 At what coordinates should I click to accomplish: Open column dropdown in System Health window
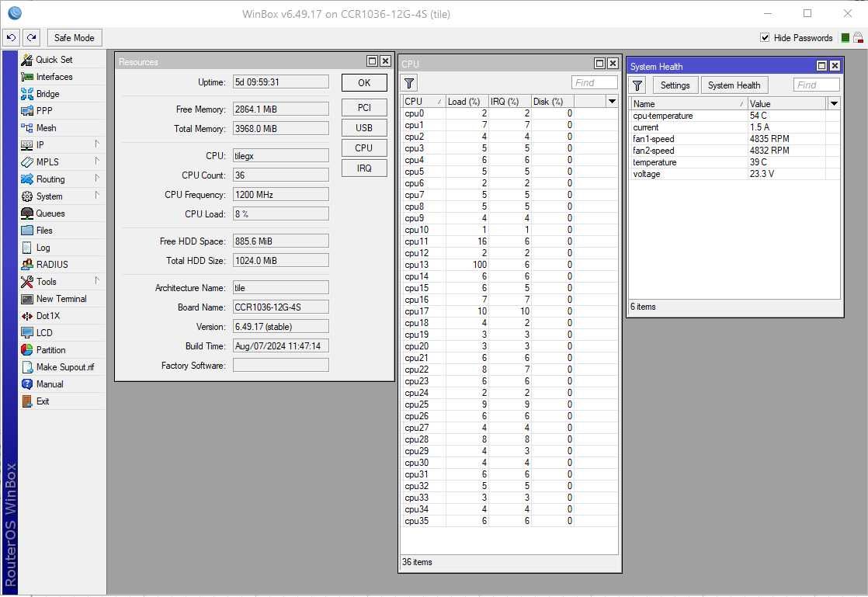(834, 103)
